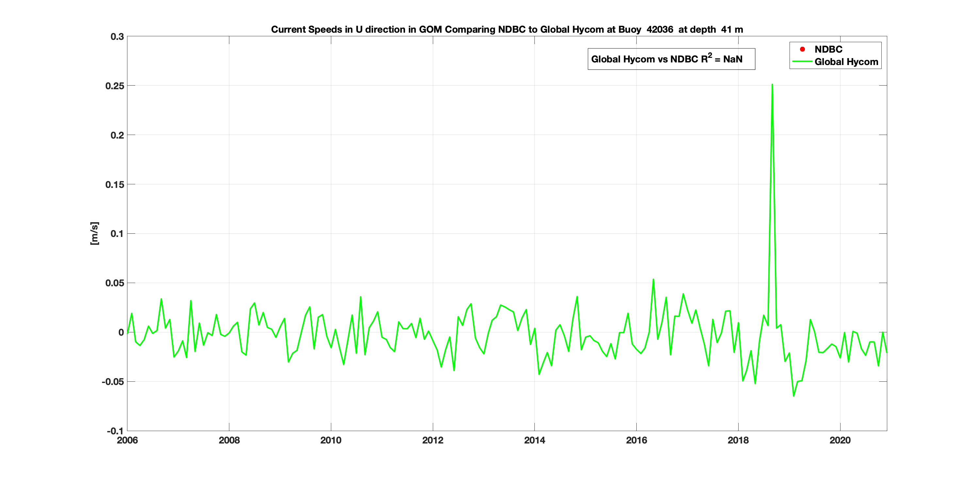Screen dimensions: 980x484
Task: Click the 0.15 y-axis tick label
Action: (115, 185)
